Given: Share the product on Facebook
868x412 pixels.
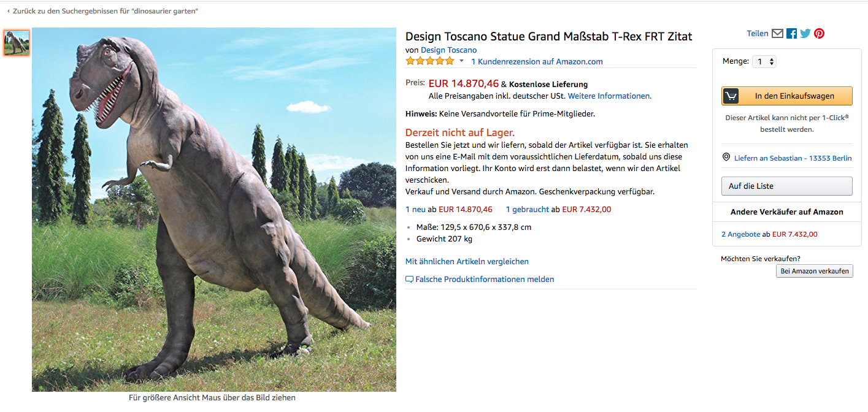Looking at the screenshot, I should click(791, 33).
